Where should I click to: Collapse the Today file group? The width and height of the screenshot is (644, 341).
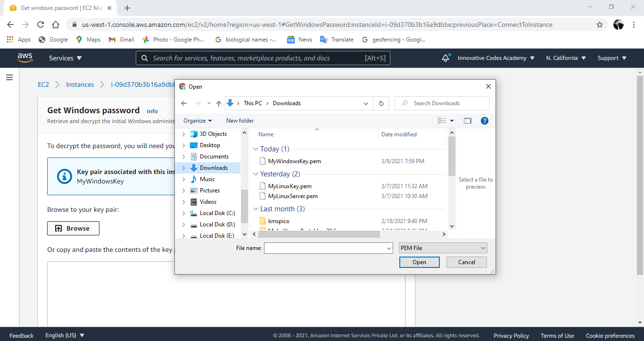click(x=256, y=149)
